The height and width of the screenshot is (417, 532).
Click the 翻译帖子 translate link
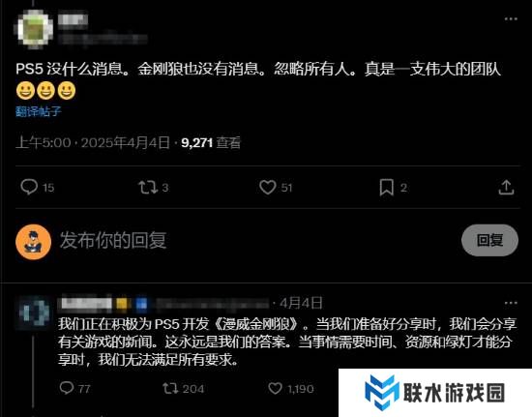39,111
